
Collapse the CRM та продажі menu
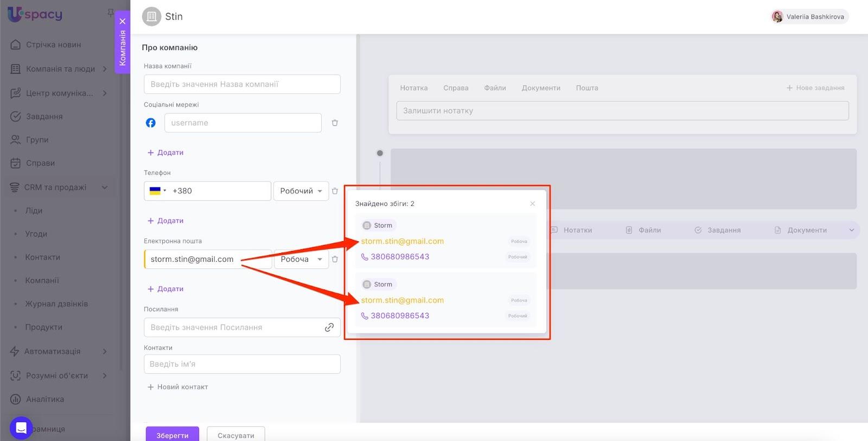click(105, 187)
